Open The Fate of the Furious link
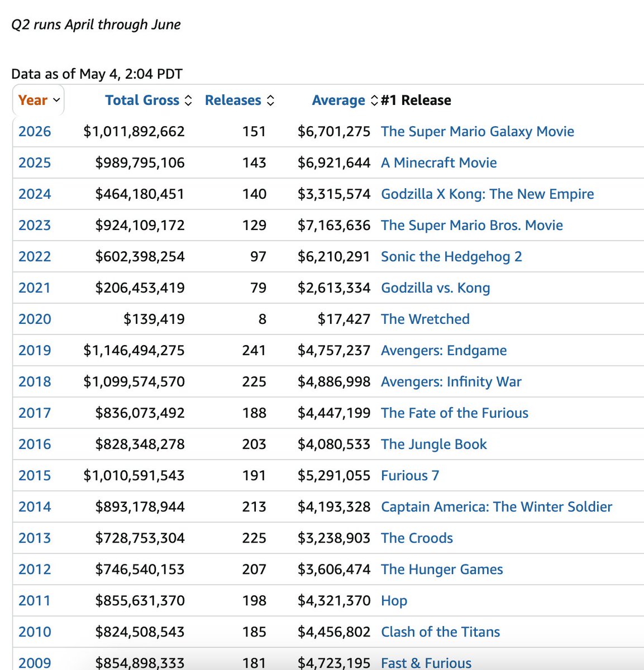The height and width of the screenshot is (670, 644). pos(455,413)
